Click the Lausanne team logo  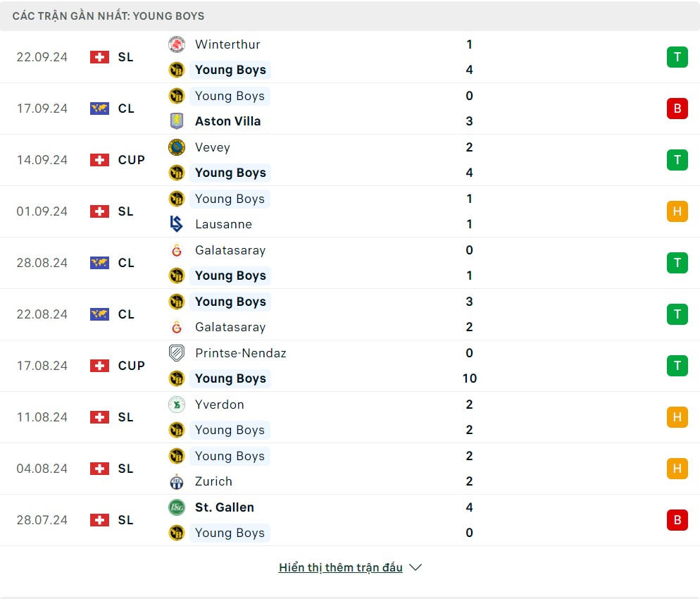click(x=177, y=224)
